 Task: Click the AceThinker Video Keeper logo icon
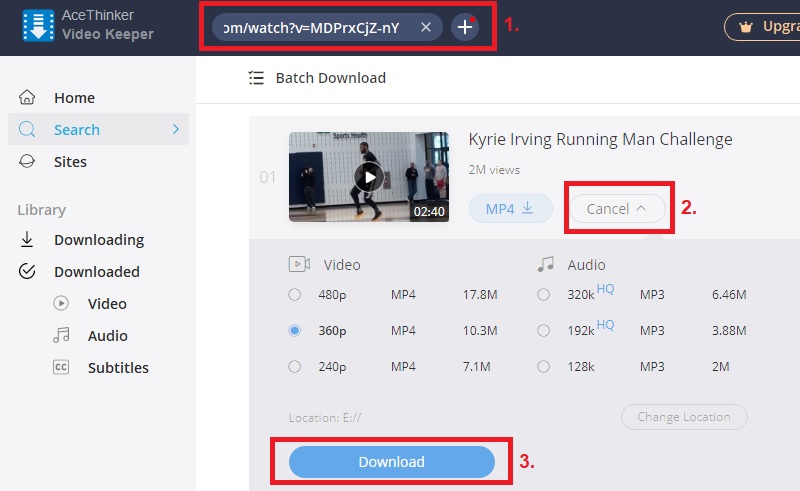[38, 27]
